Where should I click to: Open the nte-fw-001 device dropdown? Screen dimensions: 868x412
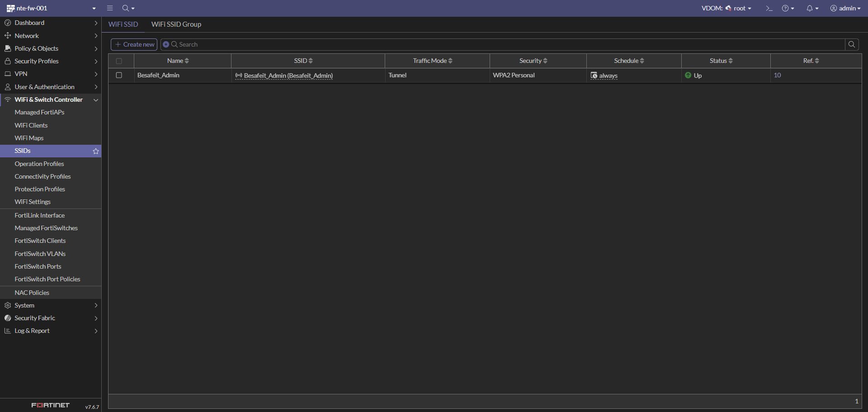(x=51, y=8)
